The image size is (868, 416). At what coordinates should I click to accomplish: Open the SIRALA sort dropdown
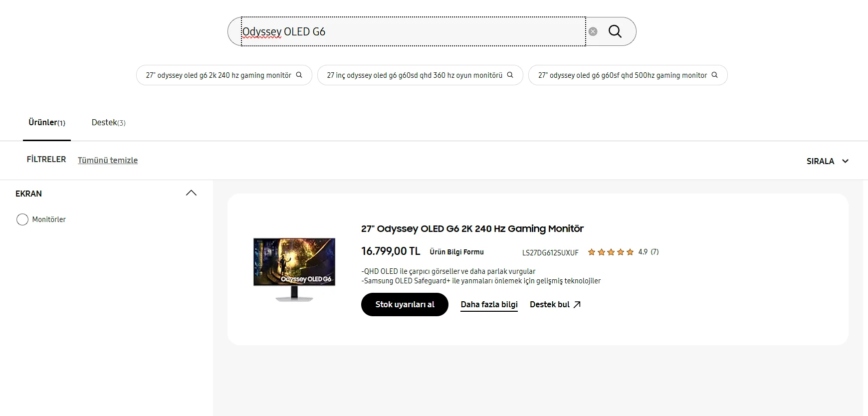tap(828, 161)
